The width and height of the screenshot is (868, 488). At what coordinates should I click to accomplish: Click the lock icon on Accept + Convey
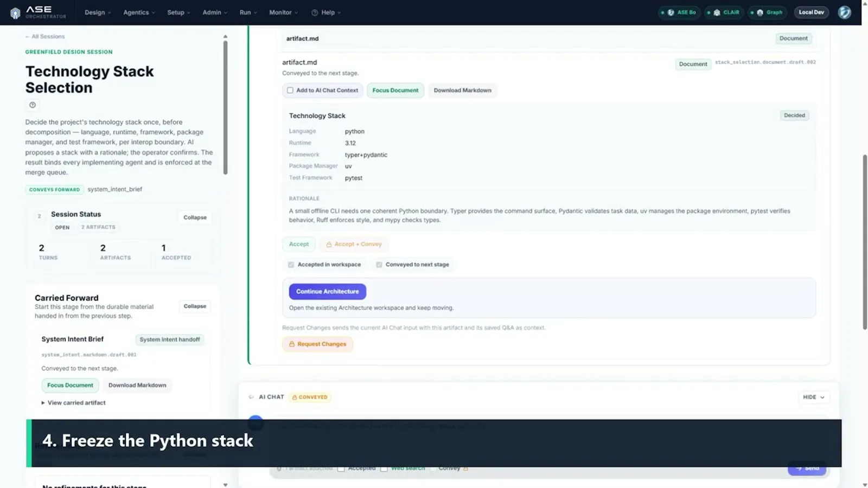click(329, 245)
